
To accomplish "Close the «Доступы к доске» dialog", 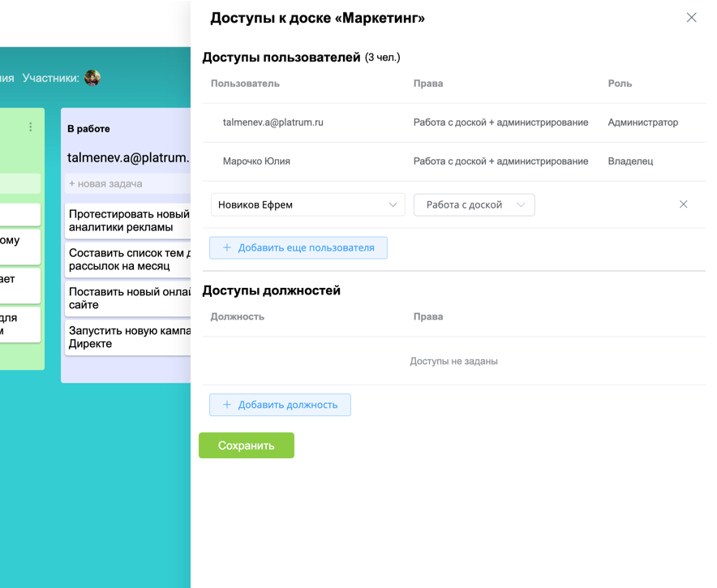I will (691, 17).
